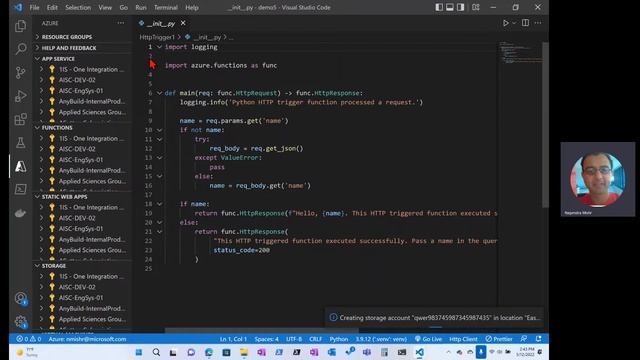Expand Applied Sciences Group under APP SERVICE
This screenshot has width=640, height=360.
click(41, 112)
